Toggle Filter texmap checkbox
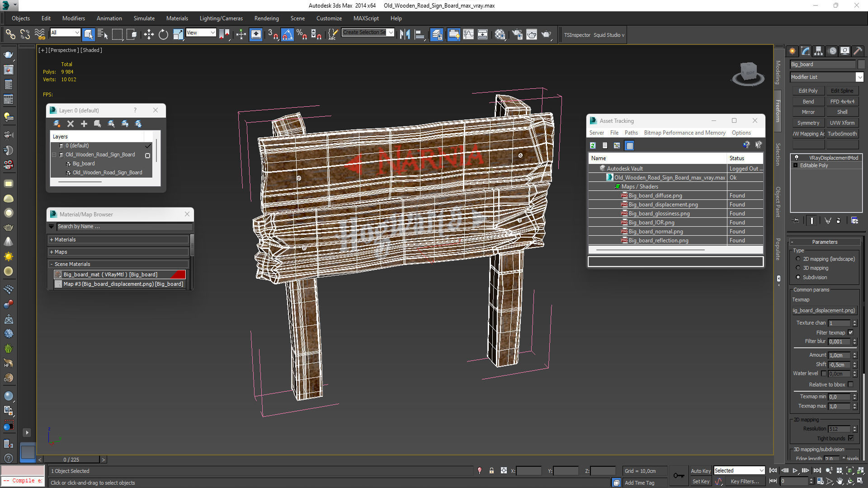868x488 pixels. pos(850,333)
